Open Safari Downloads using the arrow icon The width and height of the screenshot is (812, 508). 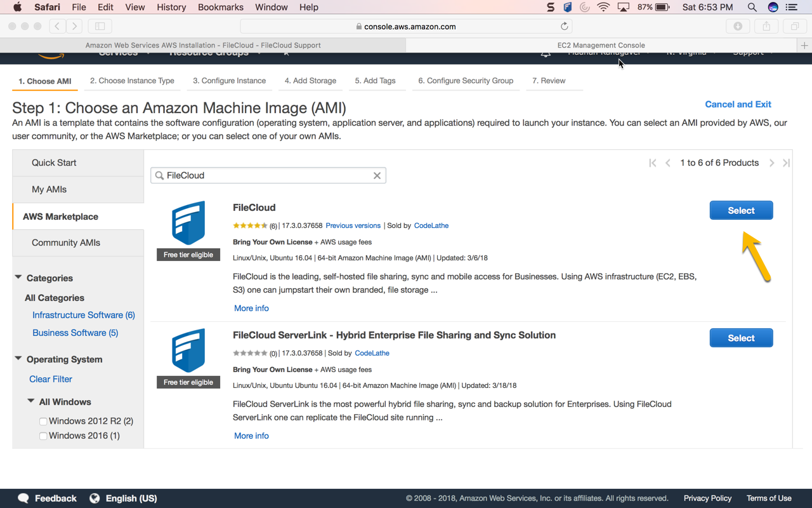tap(738, 25)
